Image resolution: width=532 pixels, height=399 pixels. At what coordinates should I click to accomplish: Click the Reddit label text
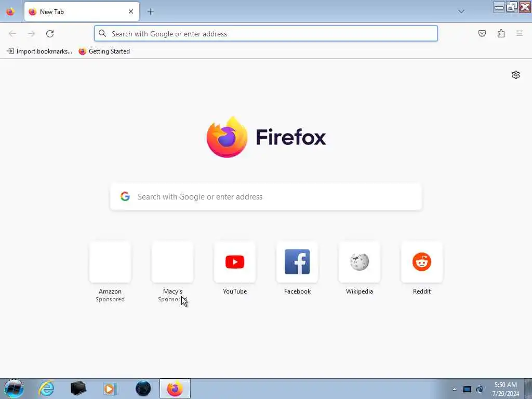point(422,291)
